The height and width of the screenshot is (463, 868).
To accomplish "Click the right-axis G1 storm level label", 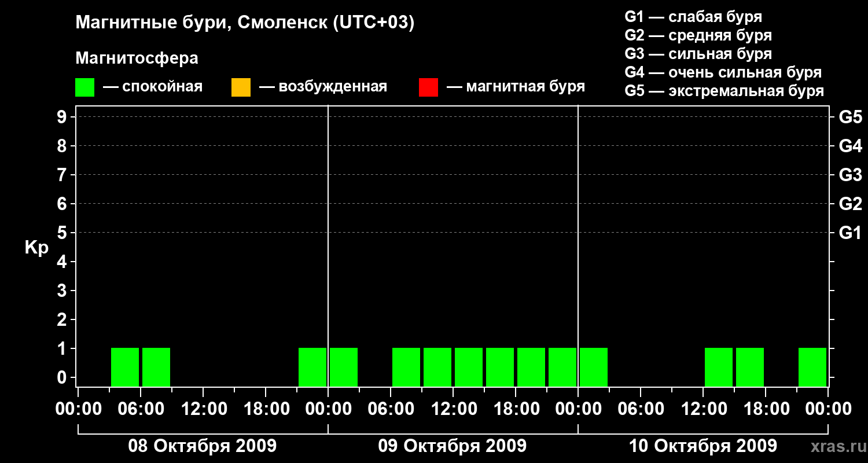I will coord(850,233).
